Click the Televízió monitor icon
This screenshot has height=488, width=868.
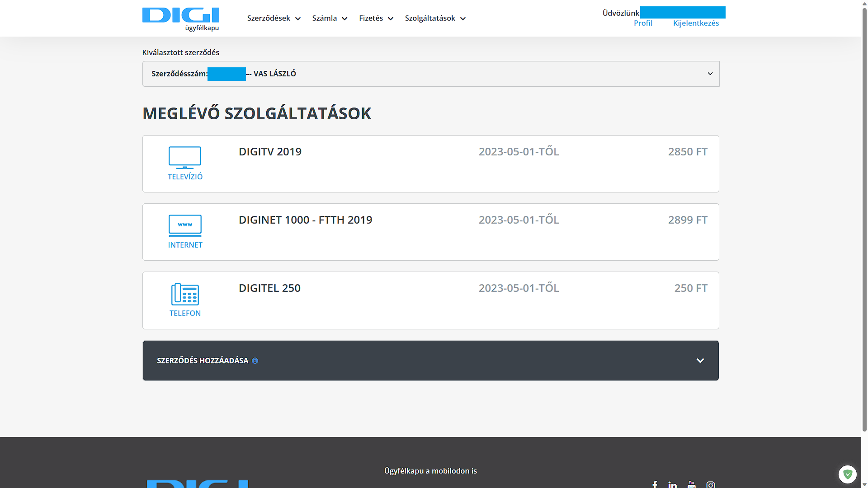click(185, 157)
